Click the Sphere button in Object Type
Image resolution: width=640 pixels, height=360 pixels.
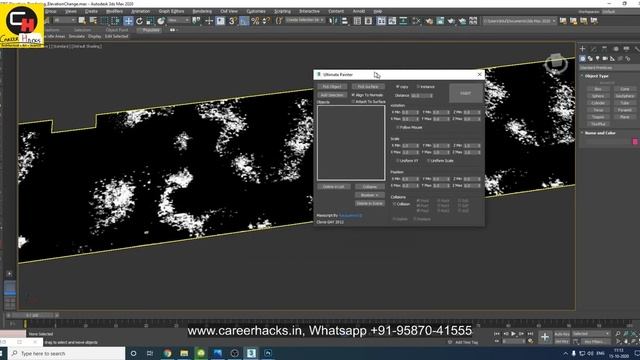(x=598, y=96)
